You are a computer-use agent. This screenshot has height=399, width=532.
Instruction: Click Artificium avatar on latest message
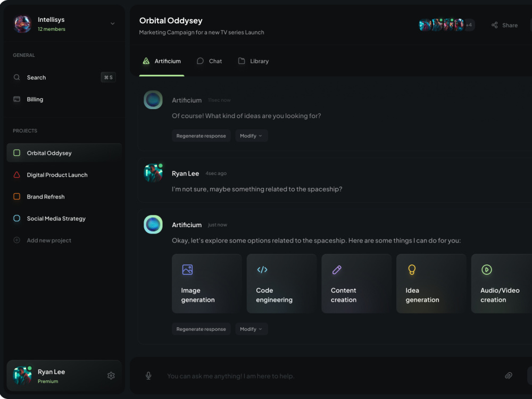tap(153, 225)
